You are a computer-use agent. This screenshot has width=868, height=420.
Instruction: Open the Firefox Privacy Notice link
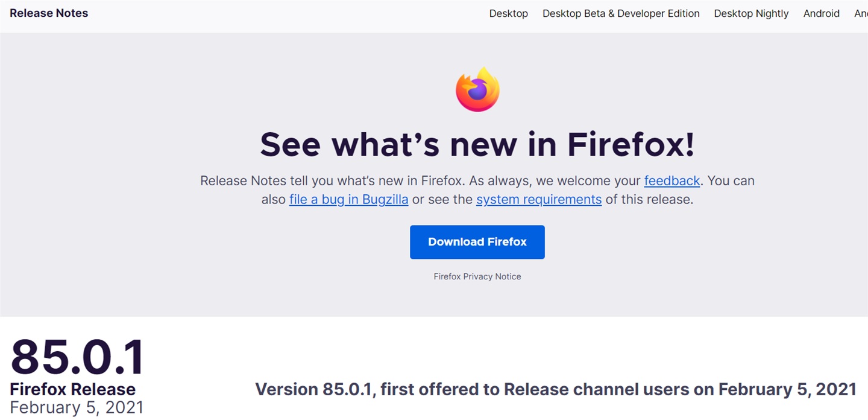click(x=477, y=276)
